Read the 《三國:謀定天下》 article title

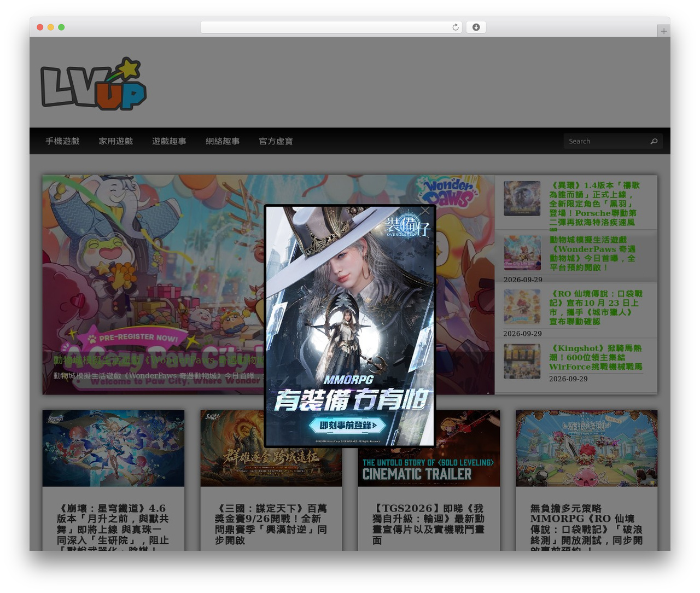pyautogui.click(x=271, y=524)
